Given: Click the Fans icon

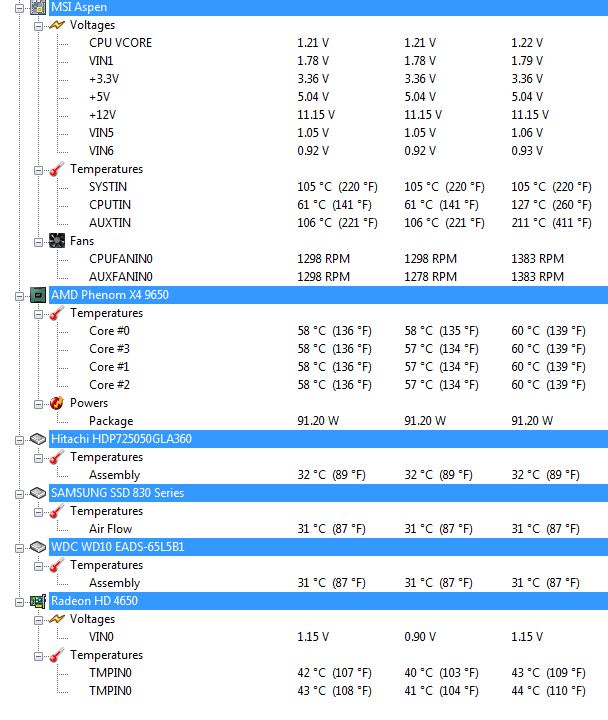Looking at the screenshot, I should (57, 241).
